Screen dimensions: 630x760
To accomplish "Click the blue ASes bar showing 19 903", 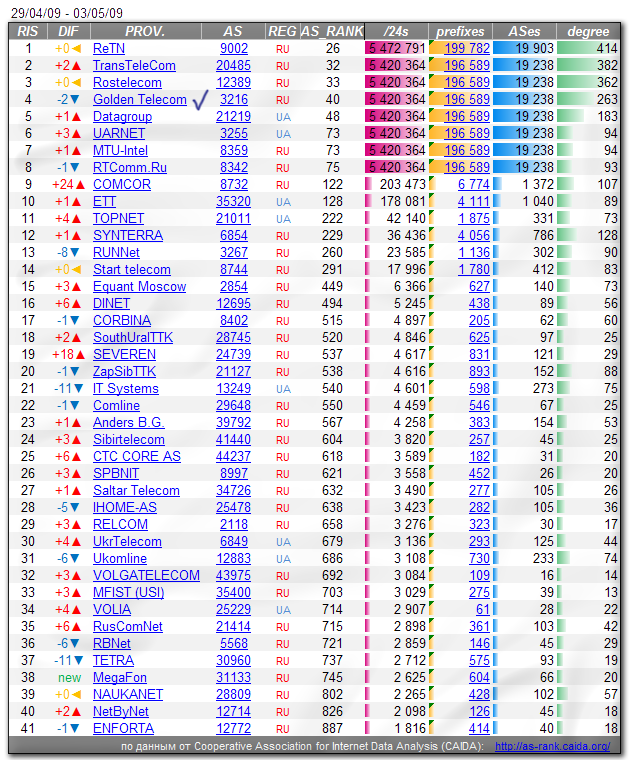I will pos(524,48).
